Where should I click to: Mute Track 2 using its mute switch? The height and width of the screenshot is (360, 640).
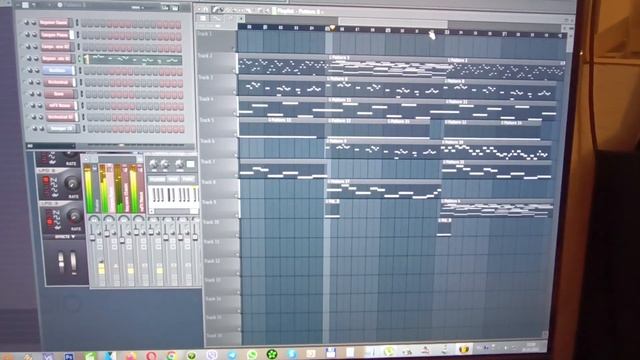[234, 70]
